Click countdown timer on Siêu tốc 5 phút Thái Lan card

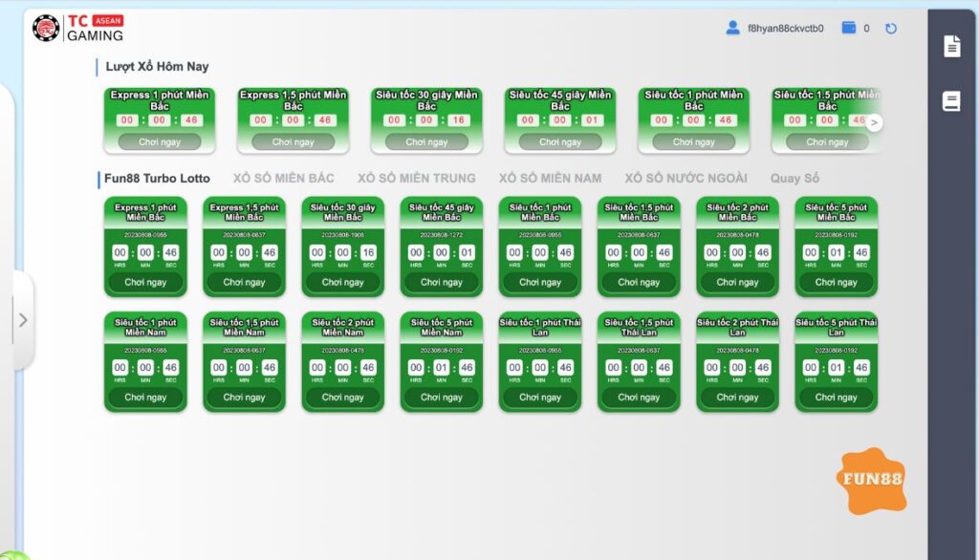click(x=836, y=368)
